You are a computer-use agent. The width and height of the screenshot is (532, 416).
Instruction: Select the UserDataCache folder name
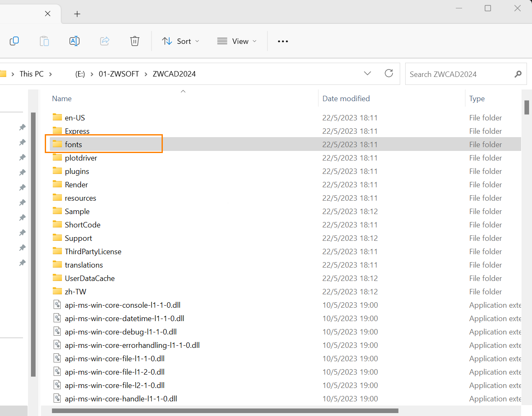click(x=90, y=278)
